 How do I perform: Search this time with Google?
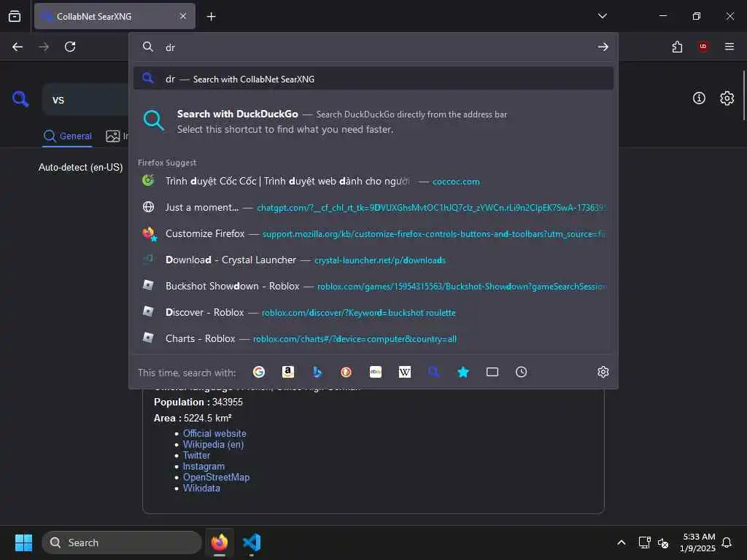coord(259,372)
